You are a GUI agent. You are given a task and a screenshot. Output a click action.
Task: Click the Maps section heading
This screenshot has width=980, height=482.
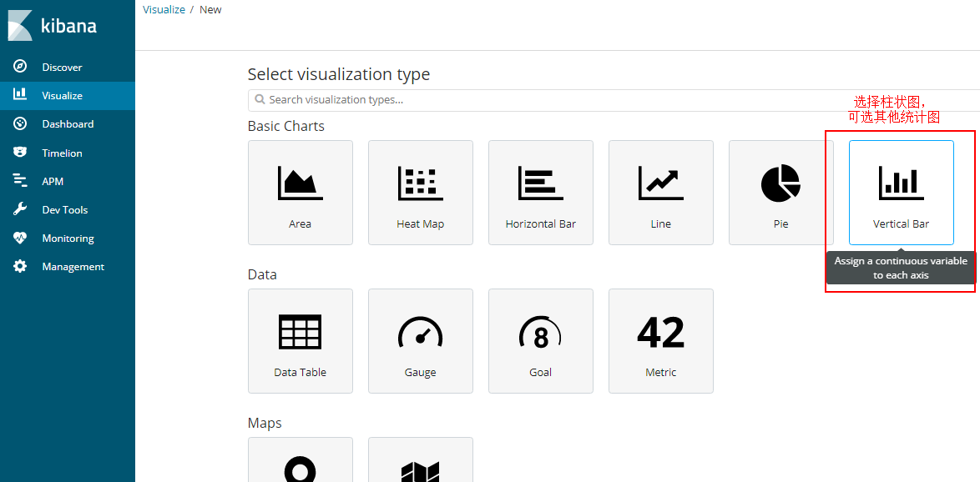pos(265,423)
